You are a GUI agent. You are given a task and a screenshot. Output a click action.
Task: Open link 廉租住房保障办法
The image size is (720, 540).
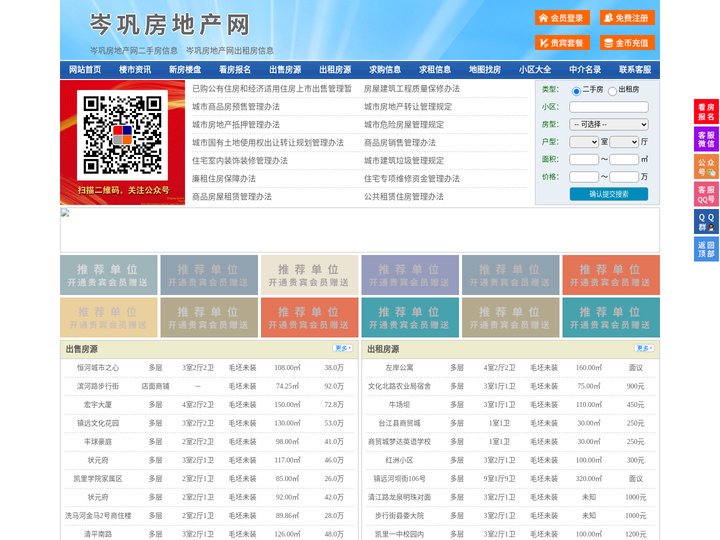point(224,179)
